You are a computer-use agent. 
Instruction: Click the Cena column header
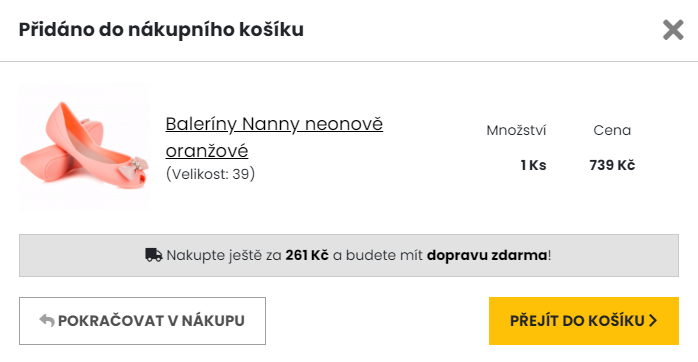coord(612,130)
